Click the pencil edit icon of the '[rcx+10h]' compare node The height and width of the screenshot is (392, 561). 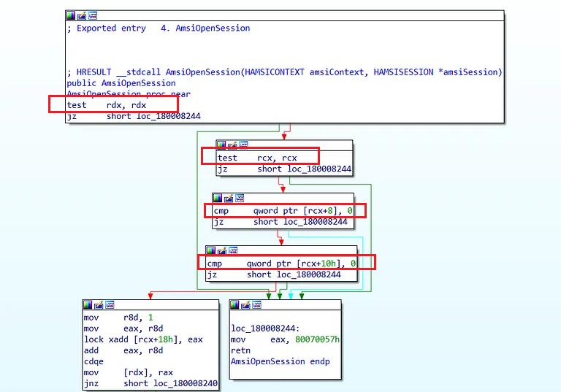[222, 250]
